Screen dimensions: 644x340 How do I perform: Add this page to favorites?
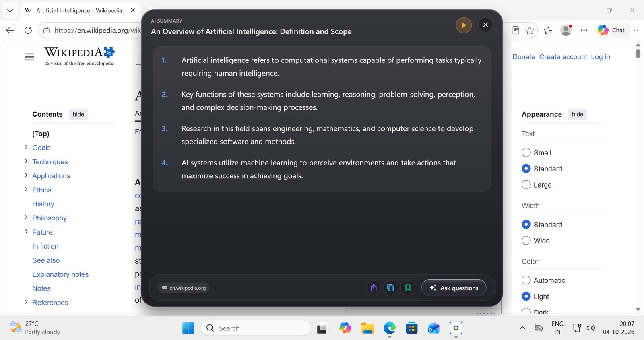point(530,30)
